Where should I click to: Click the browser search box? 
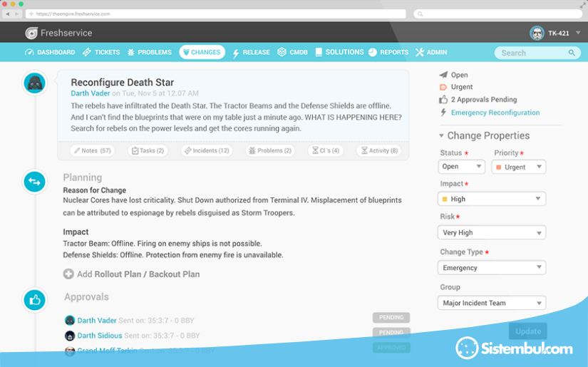tap(498, 14)
